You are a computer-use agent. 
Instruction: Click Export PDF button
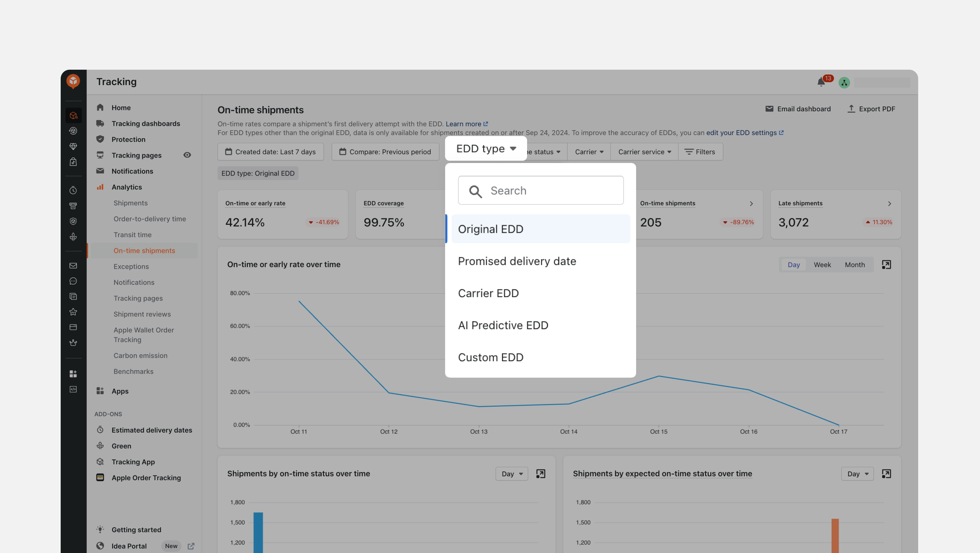(x=871, y=109)
